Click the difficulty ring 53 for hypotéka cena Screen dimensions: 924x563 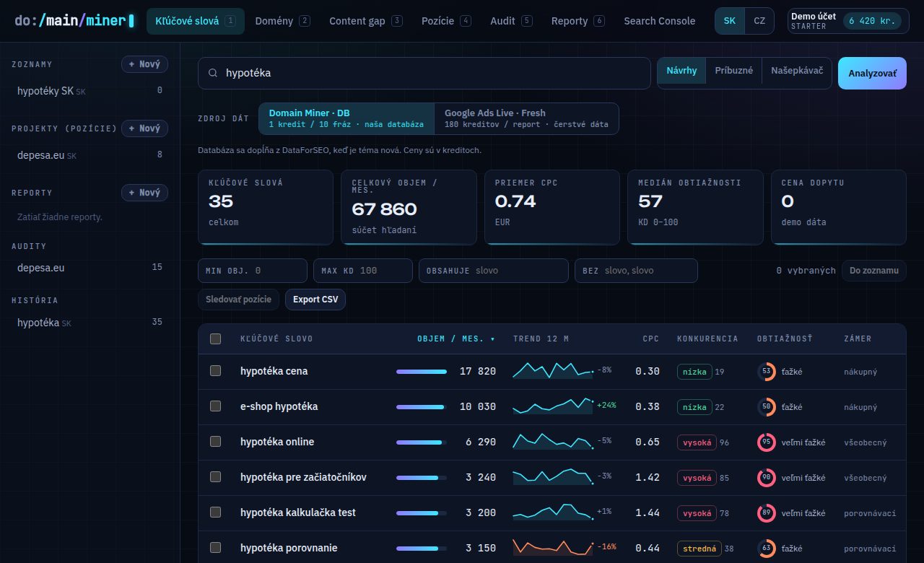[x=766, y=372]
